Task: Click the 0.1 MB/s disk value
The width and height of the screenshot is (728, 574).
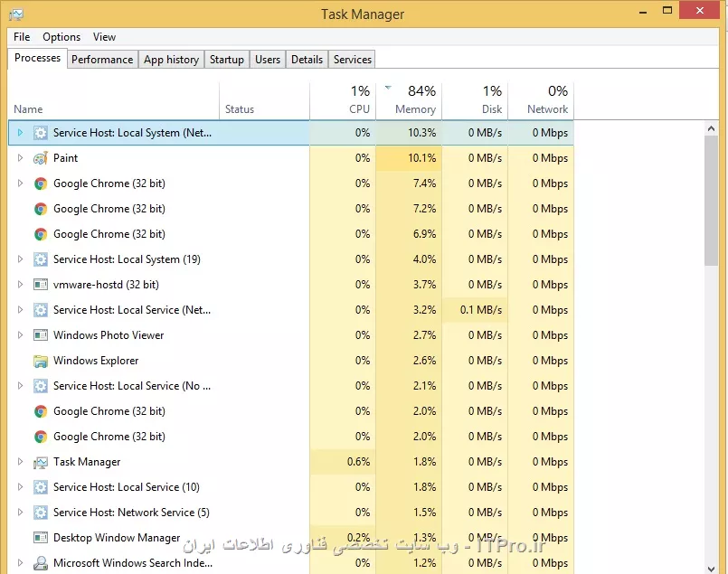Action: click(481, 310)
